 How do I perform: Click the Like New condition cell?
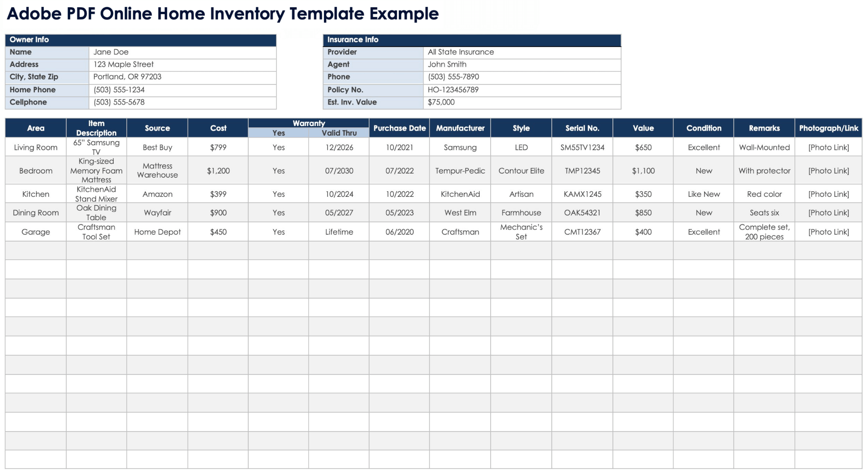click(x=704, y=194)
